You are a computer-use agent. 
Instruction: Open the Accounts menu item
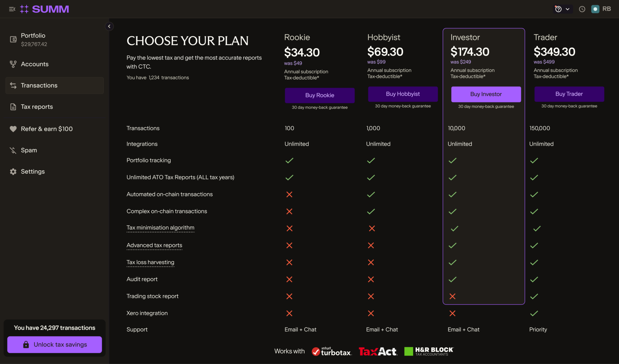click(x=34, y=64)
